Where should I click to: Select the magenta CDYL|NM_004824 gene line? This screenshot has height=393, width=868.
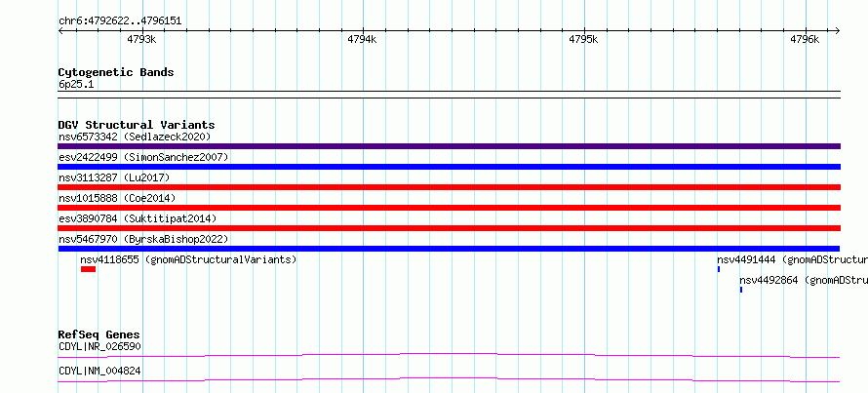(449, 379)
